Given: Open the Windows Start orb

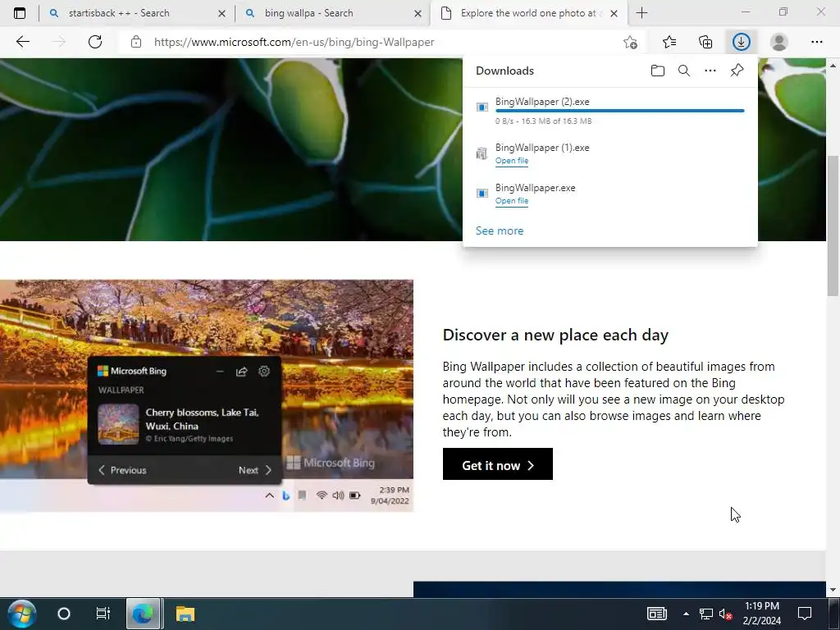Looking at the screenshot, I should pos(22,614).
